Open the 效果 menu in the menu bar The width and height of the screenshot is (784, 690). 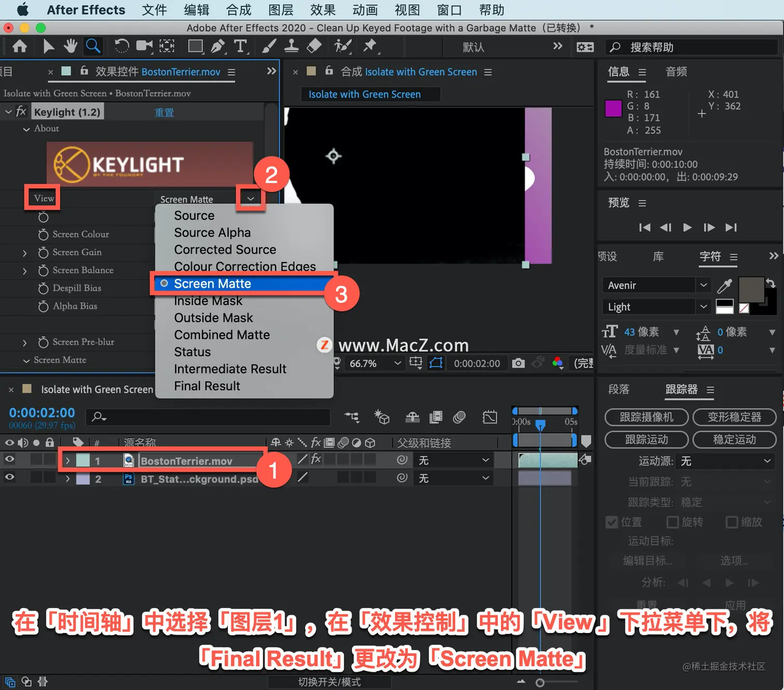coord(323,10)
